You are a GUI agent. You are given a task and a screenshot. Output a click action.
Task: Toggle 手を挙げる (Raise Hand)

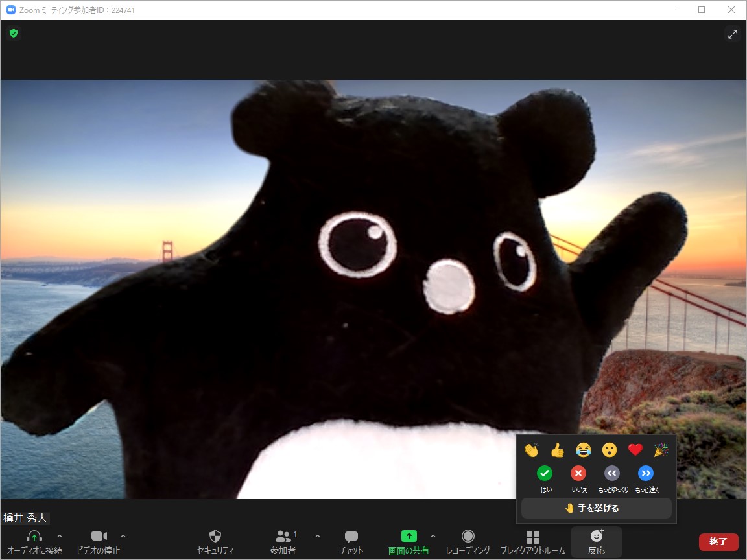pos(595,508)
